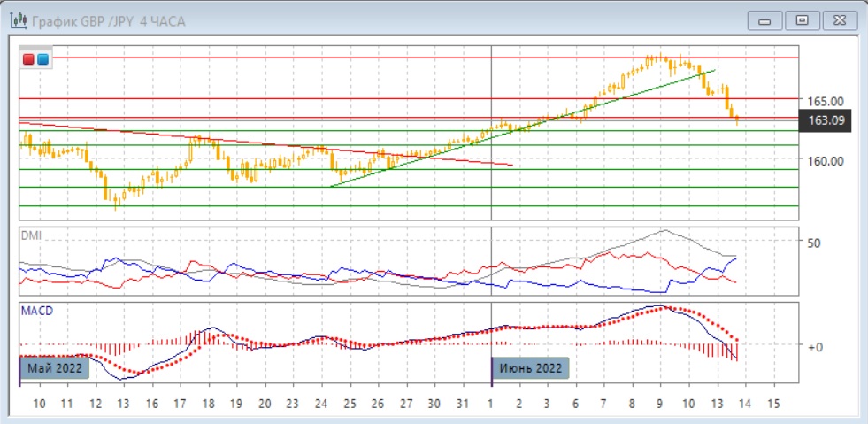Click date 15 on the time axis

tap(773, 404)
